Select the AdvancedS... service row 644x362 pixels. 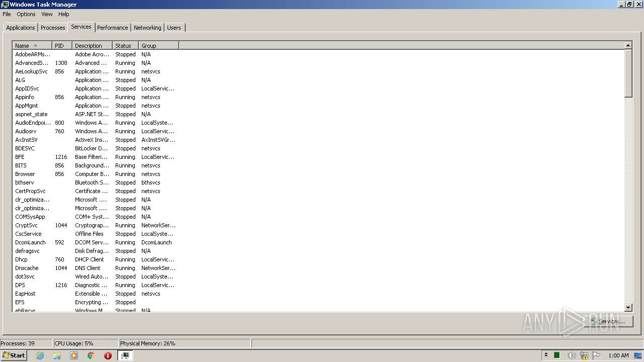96,63
